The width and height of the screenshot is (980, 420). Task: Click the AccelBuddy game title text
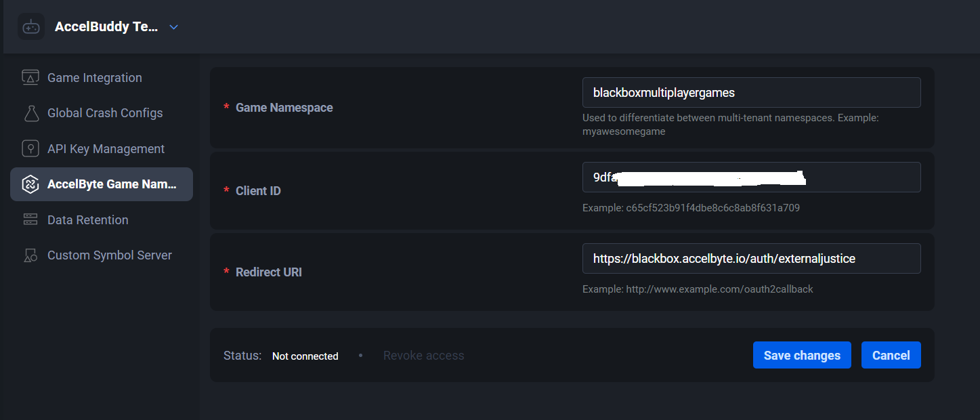106,27
